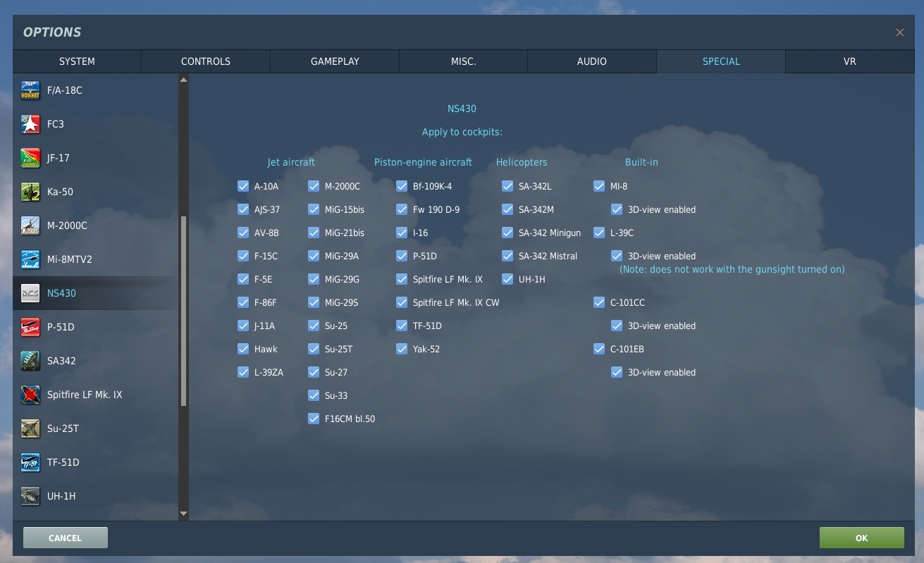The height and width of the screenshot is (563, 924).
Task: Disable the L-39ZA checkbox
Action: (x=243, y=372)
